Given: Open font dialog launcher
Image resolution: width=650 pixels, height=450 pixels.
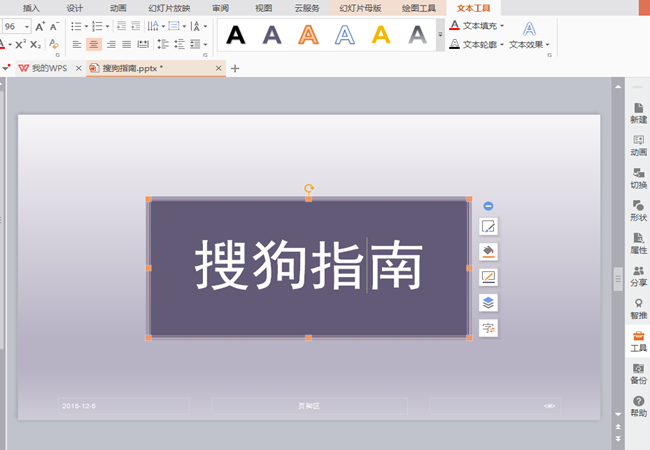Looking at the screenshot, I should [x=58, y=55].
